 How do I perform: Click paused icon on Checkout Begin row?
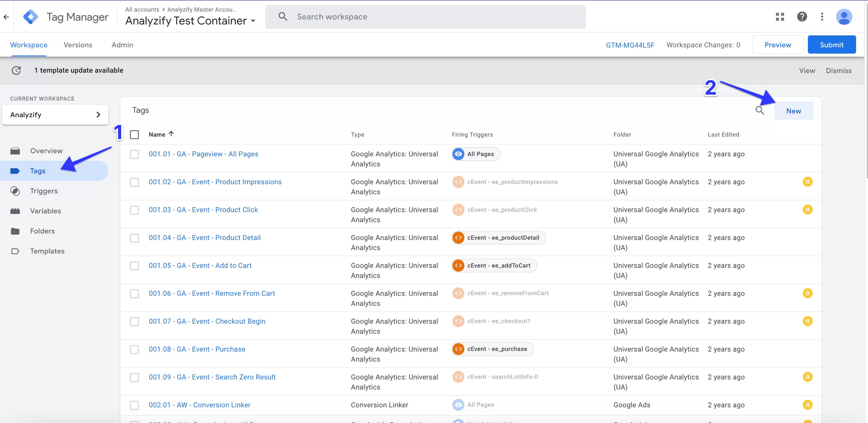(807, 321)
